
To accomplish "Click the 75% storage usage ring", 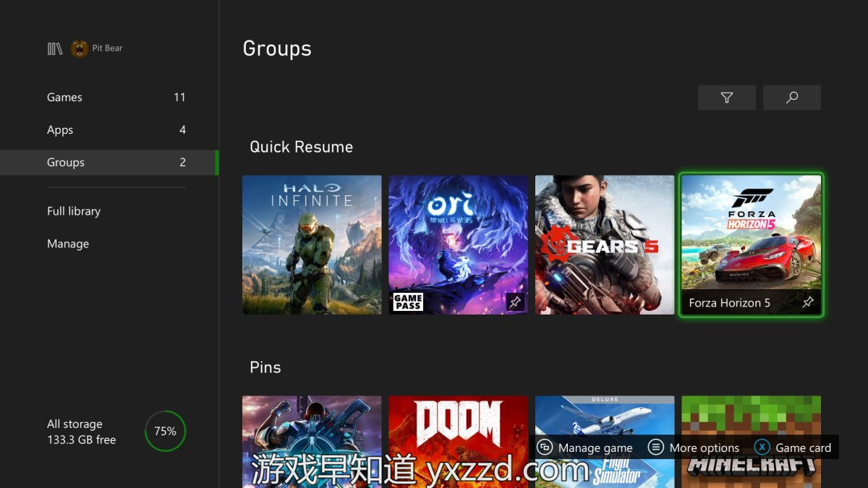I will coord(165,431).
